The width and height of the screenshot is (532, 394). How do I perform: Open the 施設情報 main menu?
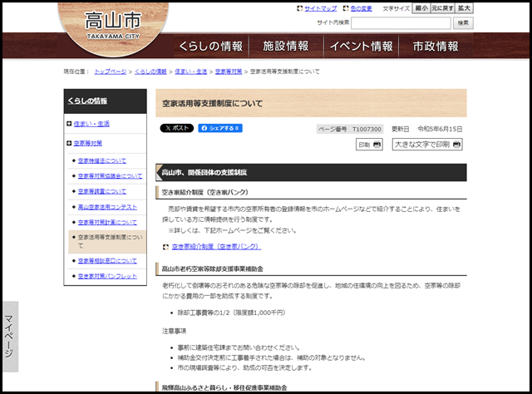pyautogui.click(x=286, y=47)
